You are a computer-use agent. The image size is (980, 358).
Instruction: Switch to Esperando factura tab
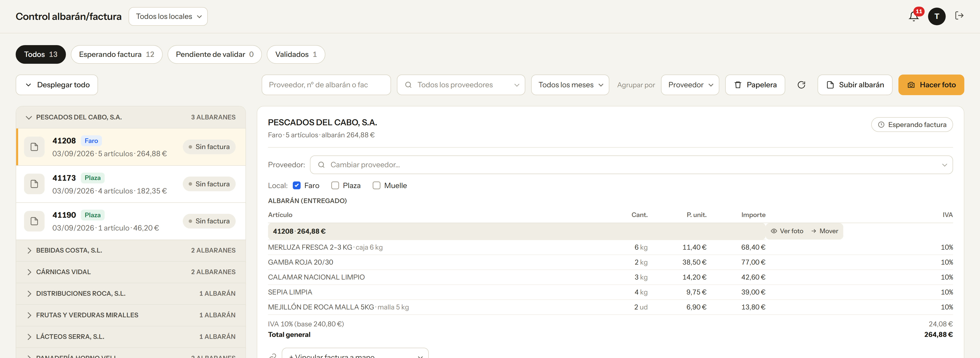click(116, 54)
